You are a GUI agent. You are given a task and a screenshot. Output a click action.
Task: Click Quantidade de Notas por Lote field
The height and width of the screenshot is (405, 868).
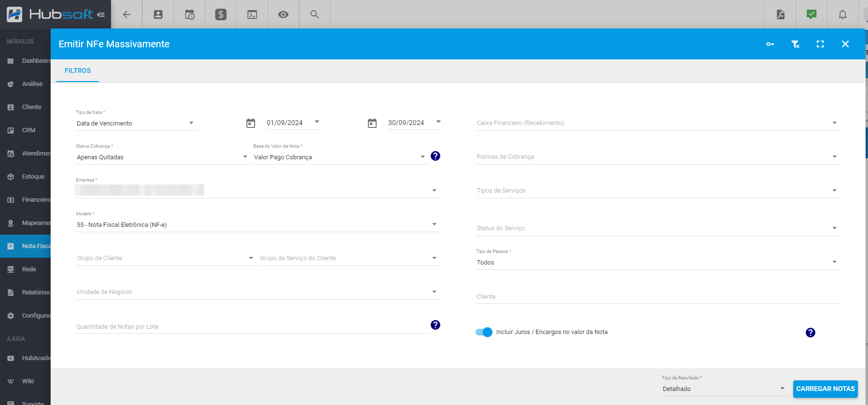[252, 327]
